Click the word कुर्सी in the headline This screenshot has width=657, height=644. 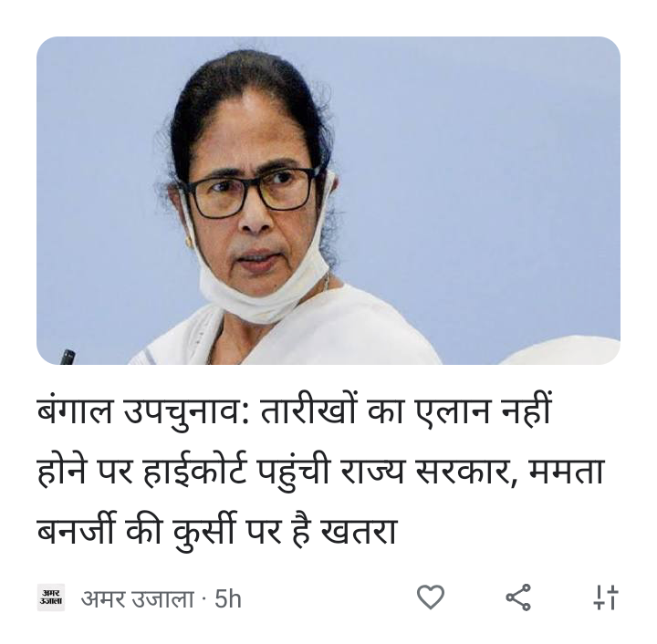pos(203,532)
